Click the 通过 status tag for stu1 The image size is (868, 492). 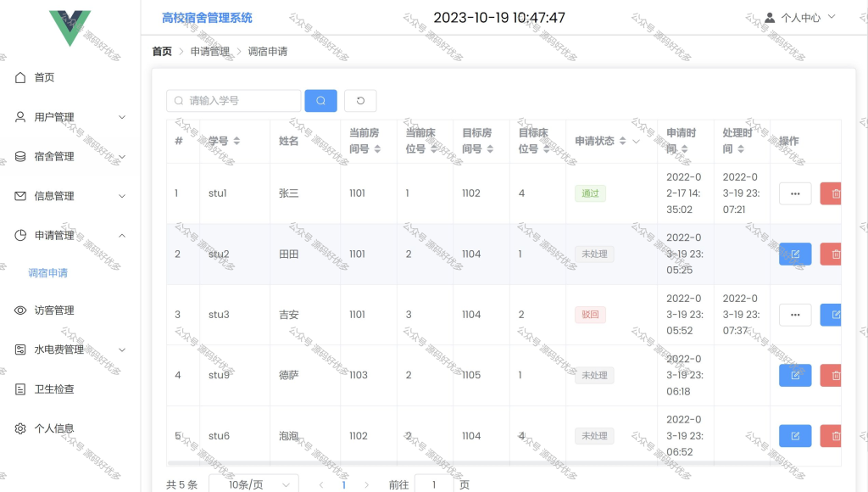click(590, 193)
